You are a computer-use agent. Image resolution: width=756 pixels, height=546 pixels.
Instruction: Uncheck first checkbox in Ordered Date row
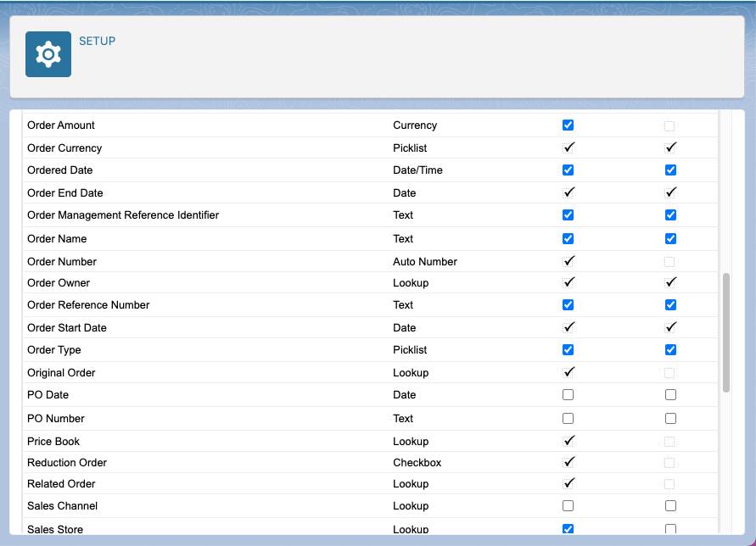coord(568,170)
